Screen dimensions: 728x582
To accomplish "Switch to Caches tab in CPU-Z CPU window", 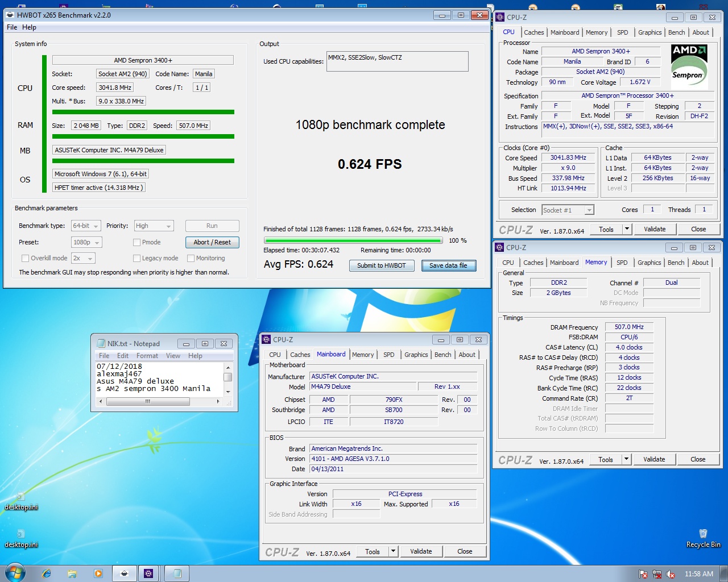I will point(534,32).
